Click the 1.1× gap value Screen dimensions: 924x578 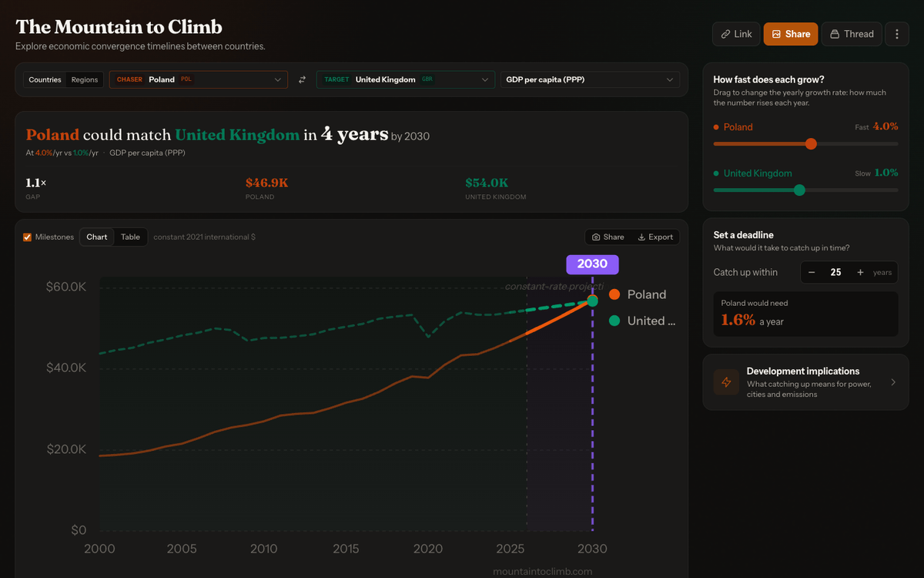[36, 183]
